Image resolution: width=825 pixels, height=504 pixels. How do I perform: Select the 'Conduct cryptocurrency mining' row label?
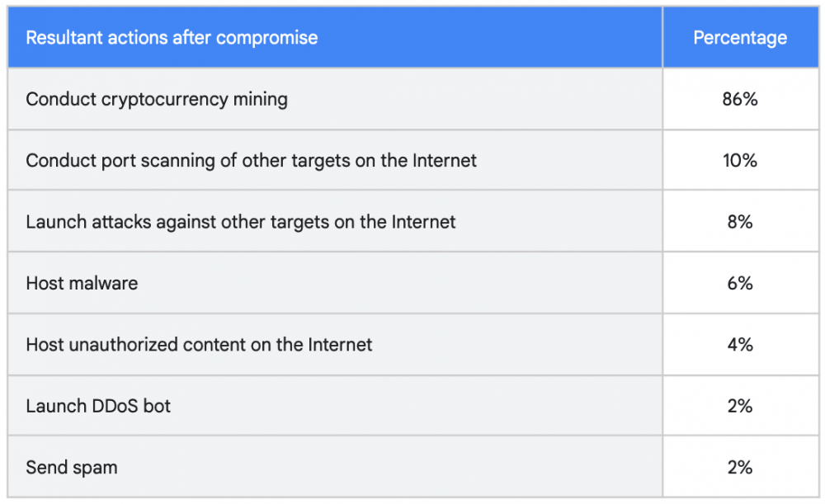pos(157,100)
